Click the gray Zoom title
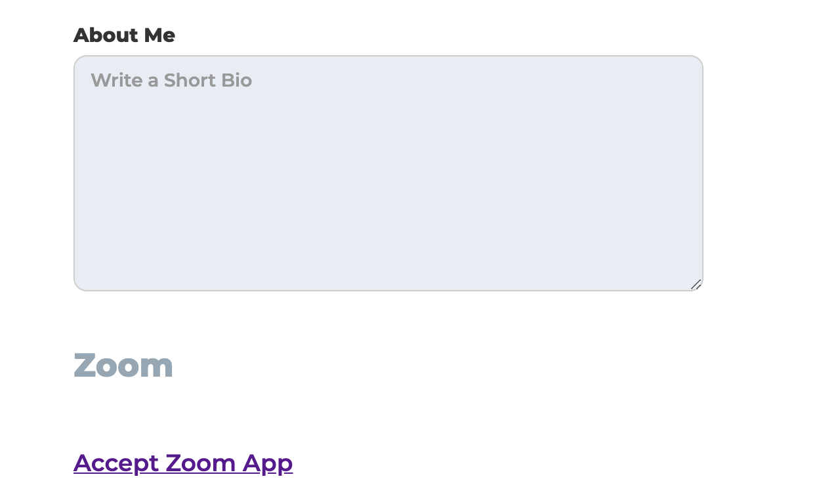 pyautogui.click(x=123, y=366)
